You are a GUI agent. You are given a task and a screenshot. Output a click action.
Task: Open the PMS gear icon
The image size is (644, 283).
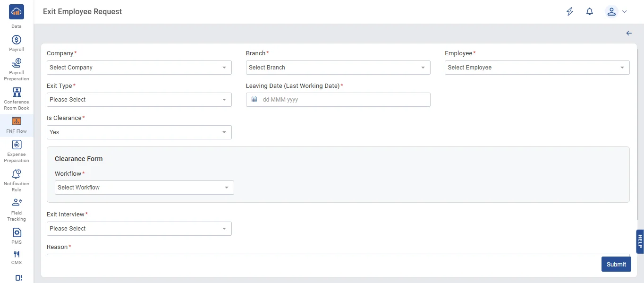coord(17,232)
